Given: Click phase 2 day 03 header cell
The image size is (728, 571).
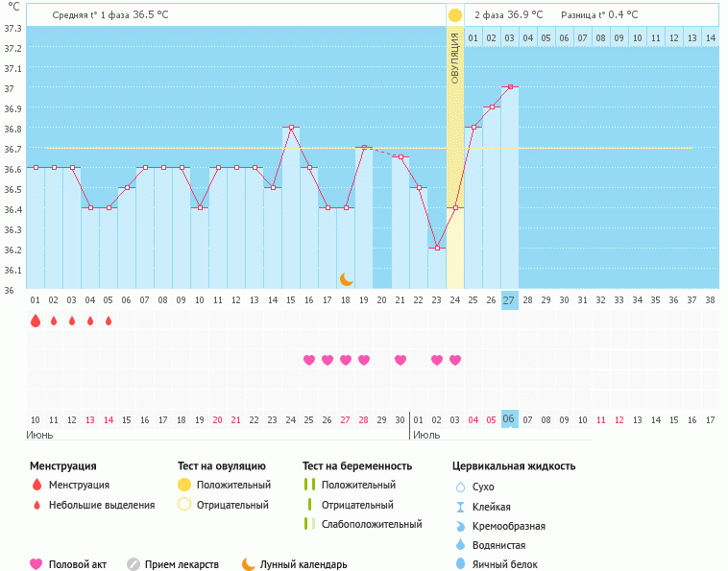Looking at the screenshot, I should [x=509, y=37].
